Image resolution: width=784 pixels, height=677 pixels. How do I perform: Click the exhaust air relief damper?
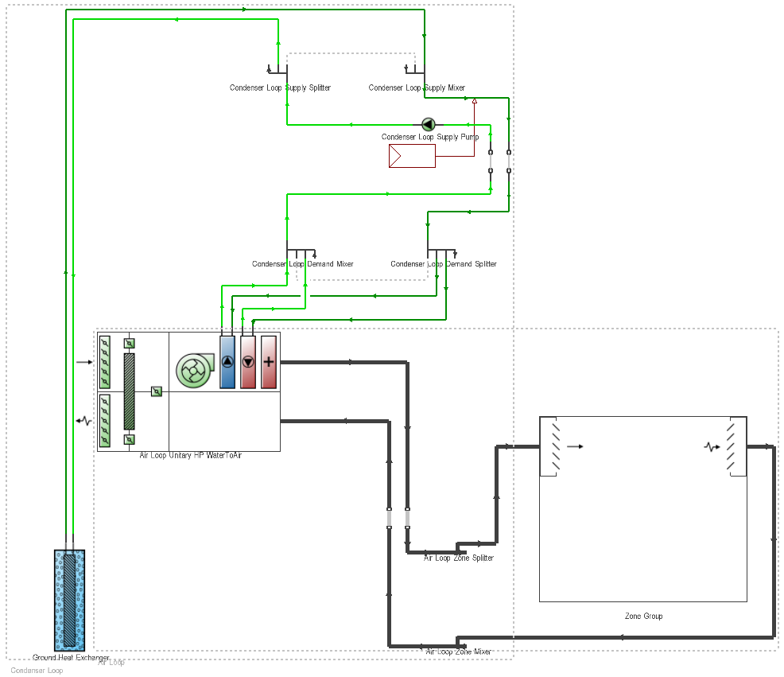click(104, 421)
